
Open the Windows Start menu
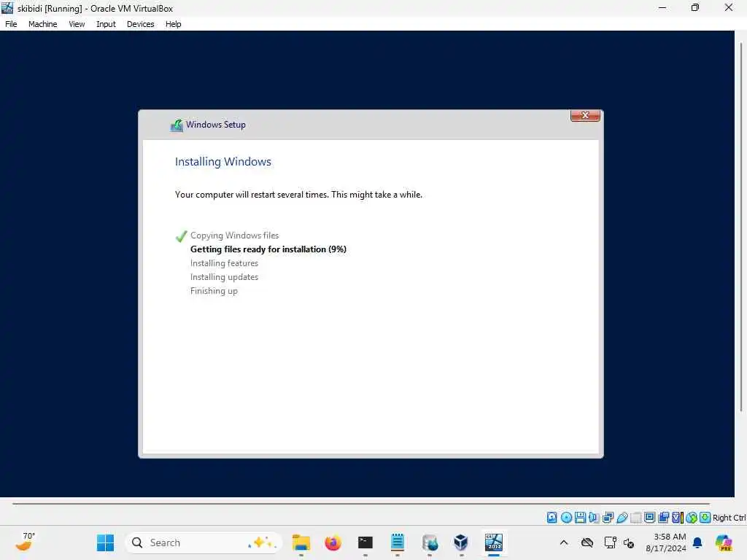(x=105, y=542)
